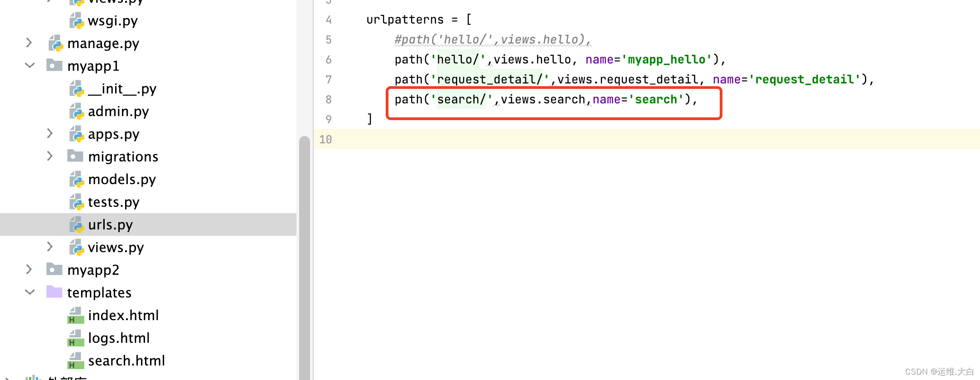Click the myapp1 folder icon
The width and height of the screenshot is (980, 380).
[x=54, y=65]
